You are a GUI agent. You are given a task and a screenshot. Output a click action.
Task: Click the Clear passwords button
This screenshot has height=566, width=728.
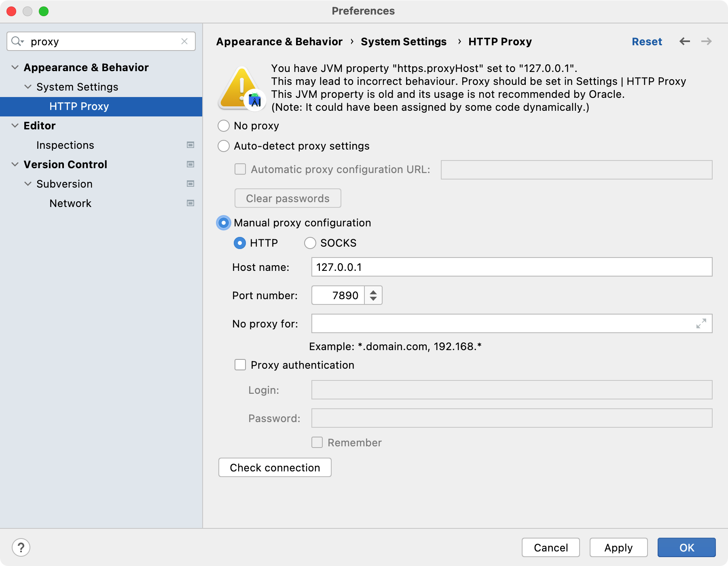coord(288,198)
